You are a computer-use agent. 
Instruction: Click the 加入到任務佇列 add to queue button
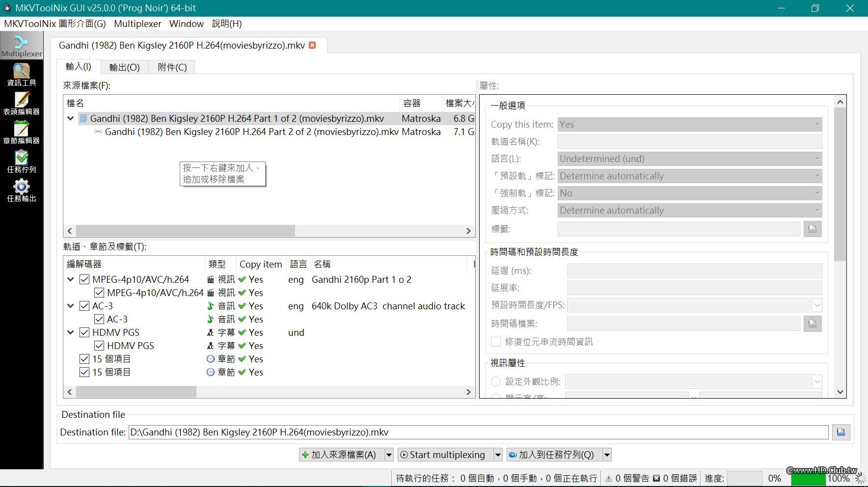pyautogui.click(x=554, y=455)
